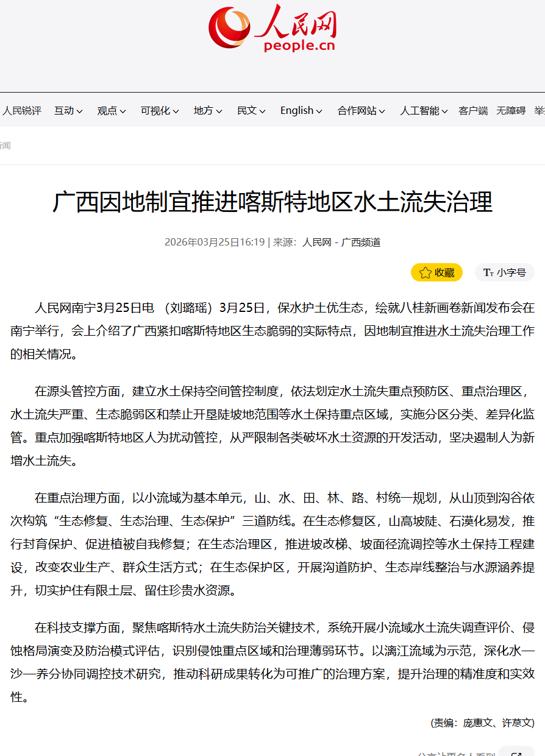Open the 合作网站 dropdown list
Screen dimensions: 545x756
(x=361, y=111)
